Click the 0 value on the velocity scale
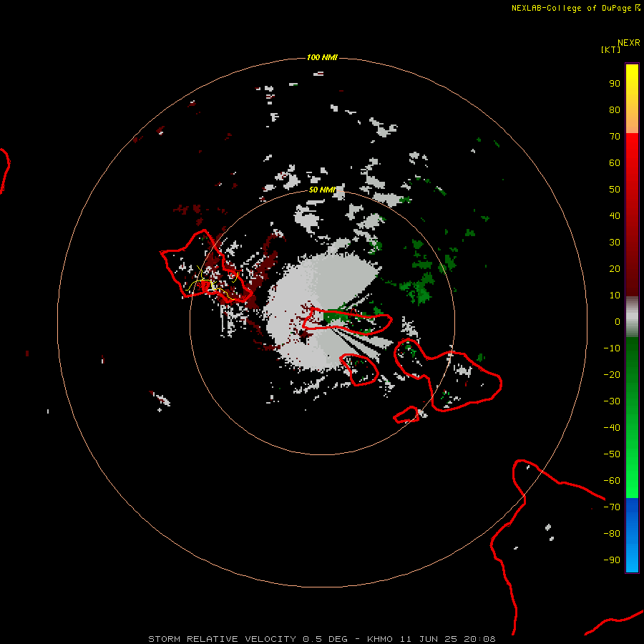The image size is (644, 644). tap(618, 321)
